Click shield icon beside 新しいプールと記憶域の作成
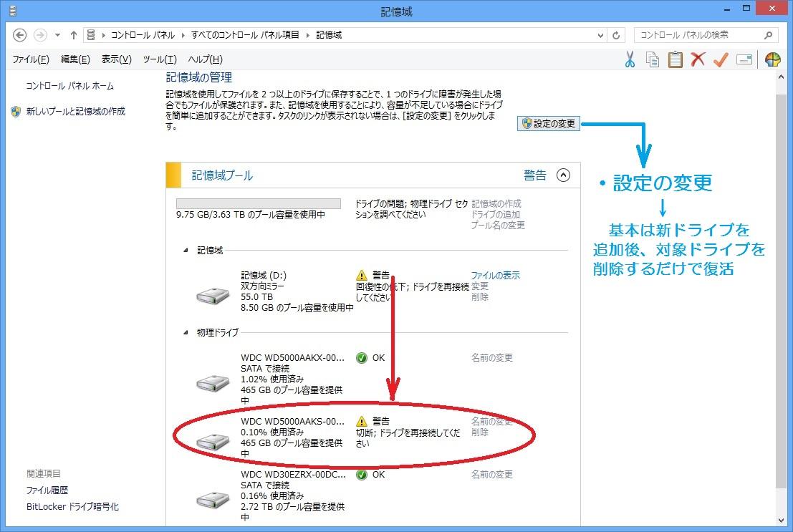 click(x=16, y=111)
